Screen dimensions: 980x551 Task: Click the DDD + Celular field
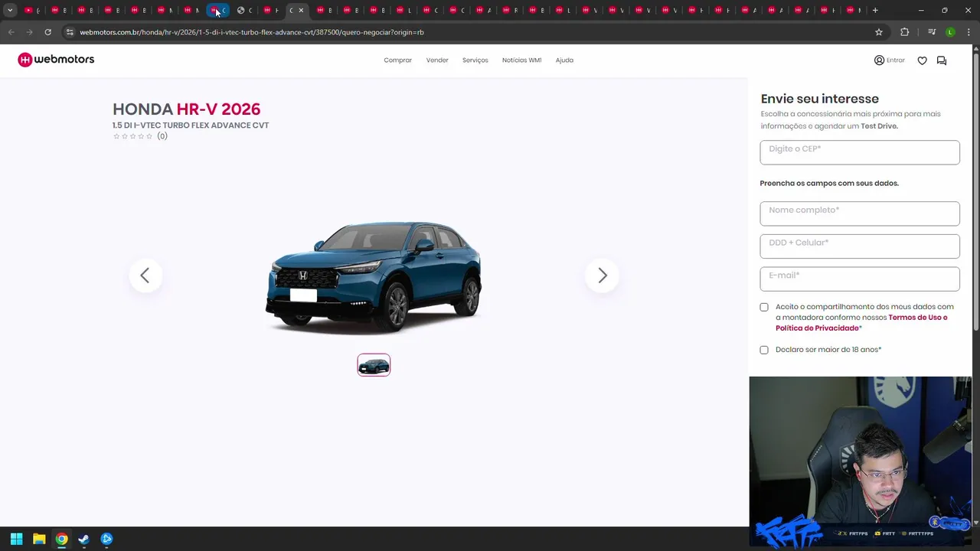[860, 246]
